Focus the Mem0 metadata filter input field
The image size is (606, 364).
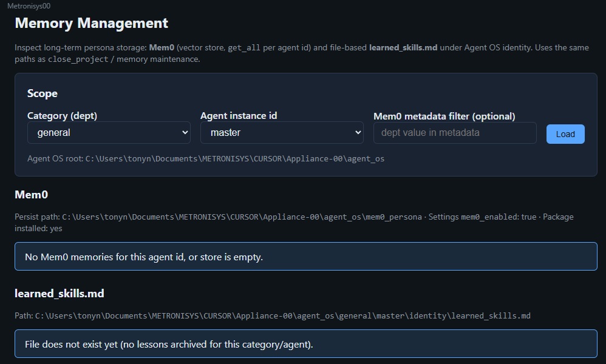click(x=455, y=133)
